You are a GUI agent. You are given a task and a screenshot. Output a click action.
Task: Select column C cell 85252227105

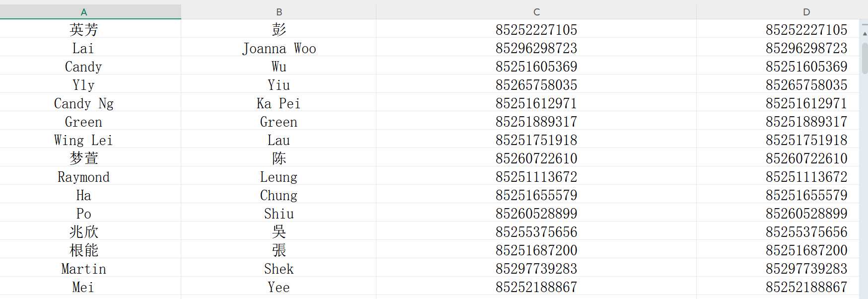pos(536,29)
